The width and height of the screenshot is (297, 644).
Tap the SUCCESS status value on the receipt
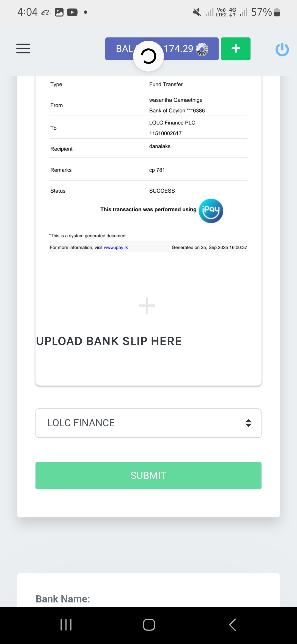[x=162, y=191]
